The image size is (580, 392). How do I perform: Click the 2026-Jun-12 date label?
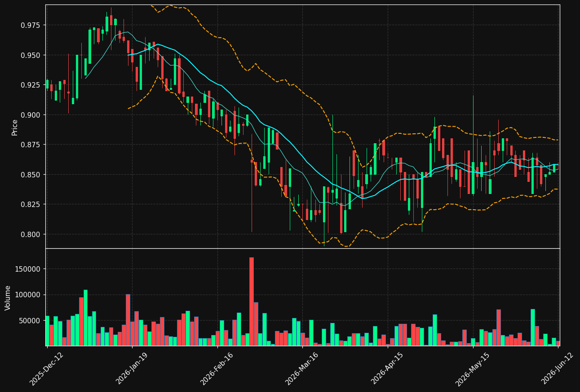pos(558,369)
